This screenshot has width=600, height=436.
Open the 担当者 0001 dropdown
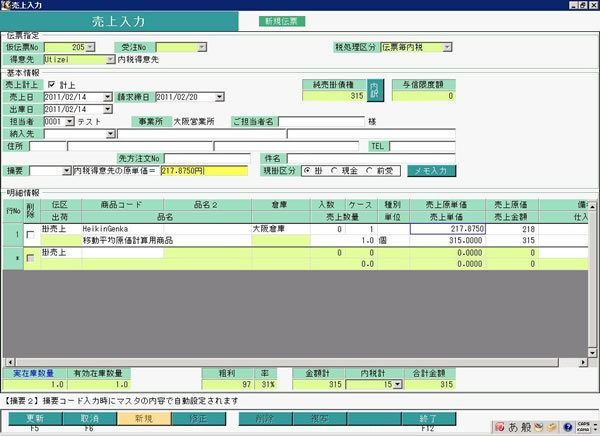click(x=69, y=122)
